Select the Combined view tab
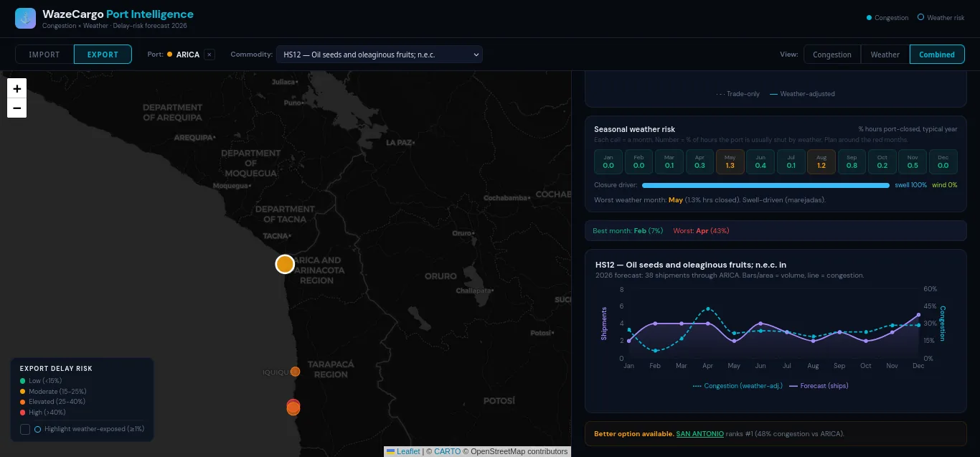Screen dimensions: 980x457 click(937, 55)
